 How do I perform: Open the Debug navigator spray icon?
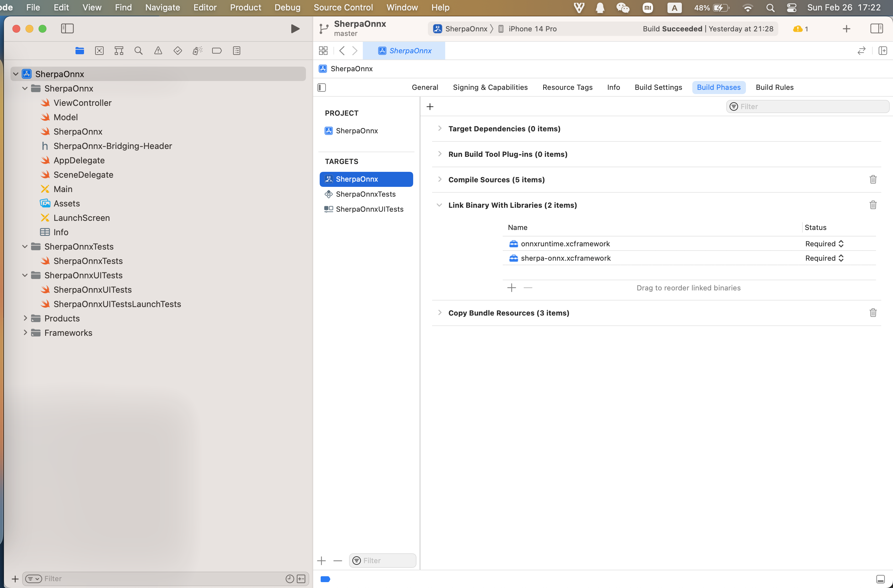pos(197,51)
